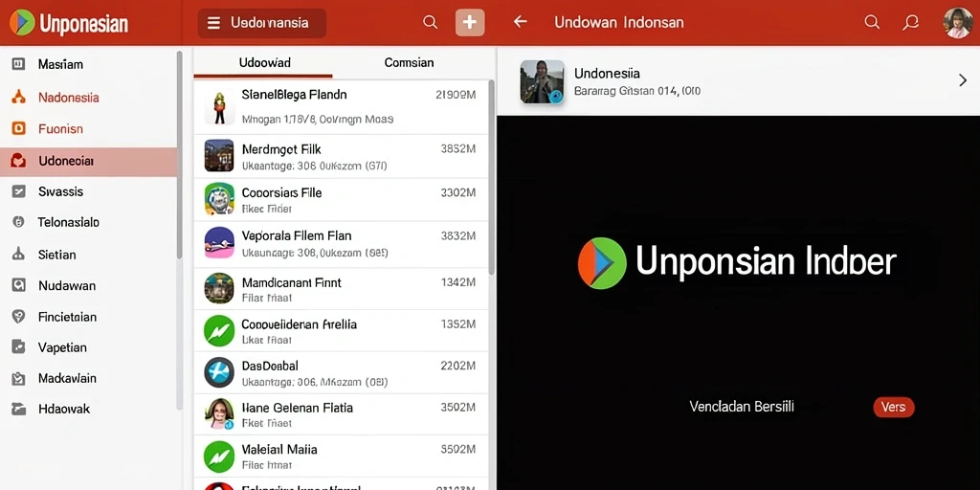Select the Udoneoiai sidebar item
Viewport: 980px width, 490px height.
[89, 161]
